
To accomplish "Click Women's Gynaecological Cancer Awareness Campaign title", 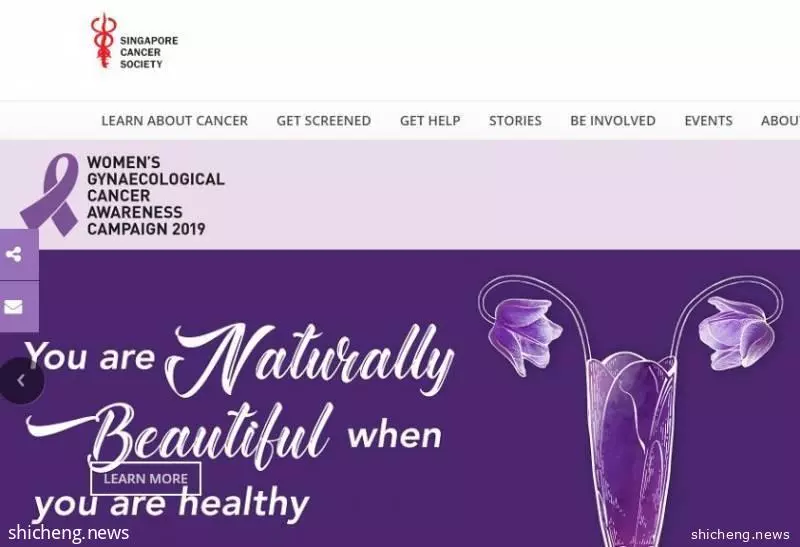I will pos(156,195).
